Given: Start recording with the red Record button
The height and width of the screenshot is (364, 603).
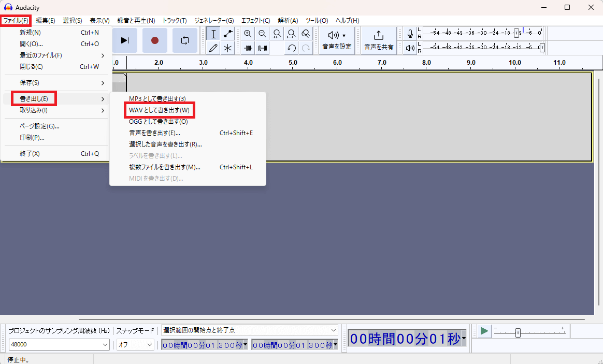Looking at the screenshot, I should [154, 40].
